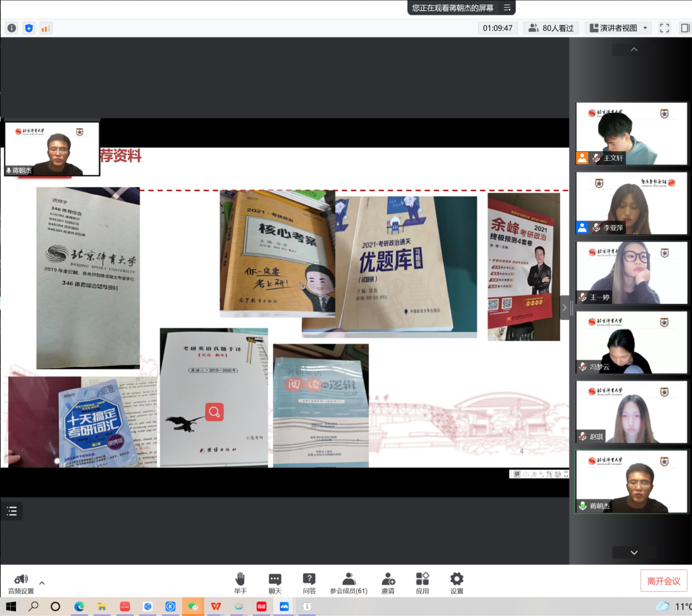
Task: Click the blue security shield icon
Action: 29,28
